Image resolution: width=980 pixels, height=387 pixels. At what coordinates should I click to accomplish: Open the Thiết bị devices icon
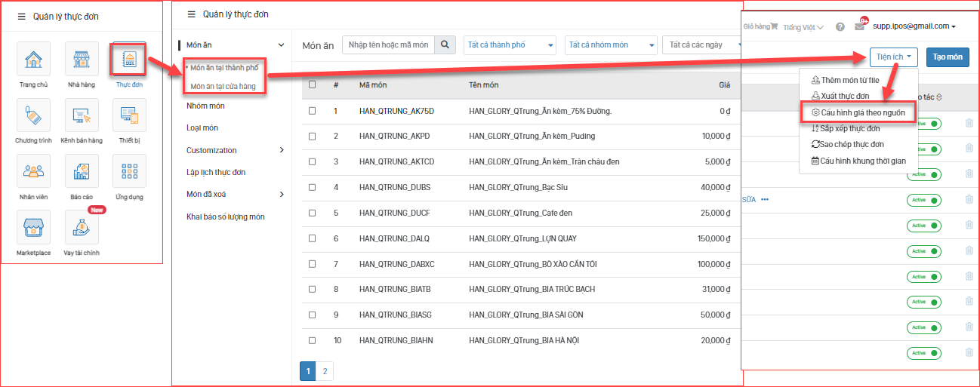coord(129,115)
